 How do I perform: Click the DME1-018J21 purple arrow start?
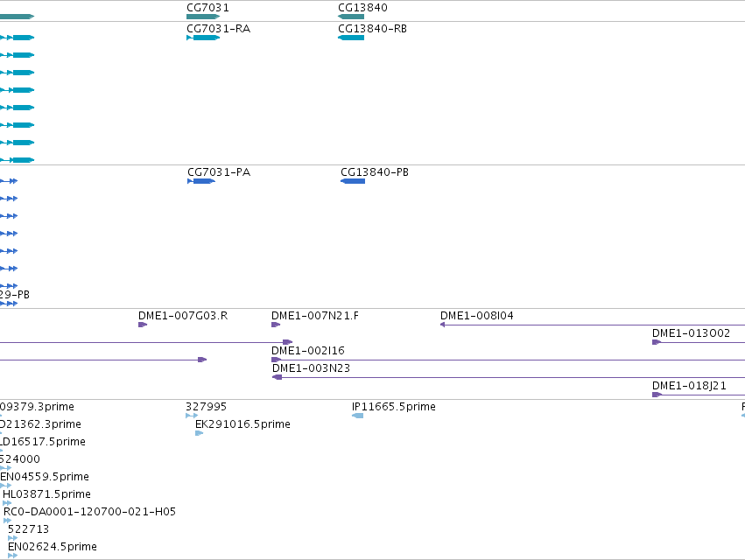(x=657, y=395)
